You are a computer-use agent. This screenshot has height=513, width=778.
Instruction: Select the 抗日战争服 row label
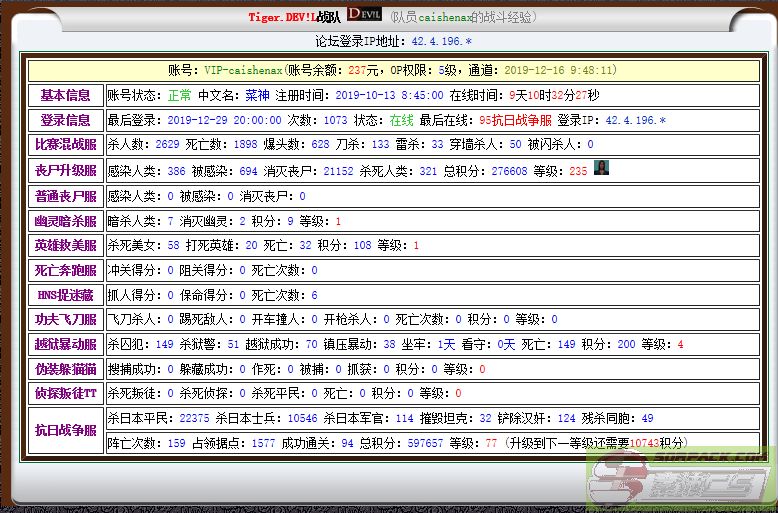[x=65, y=431]
